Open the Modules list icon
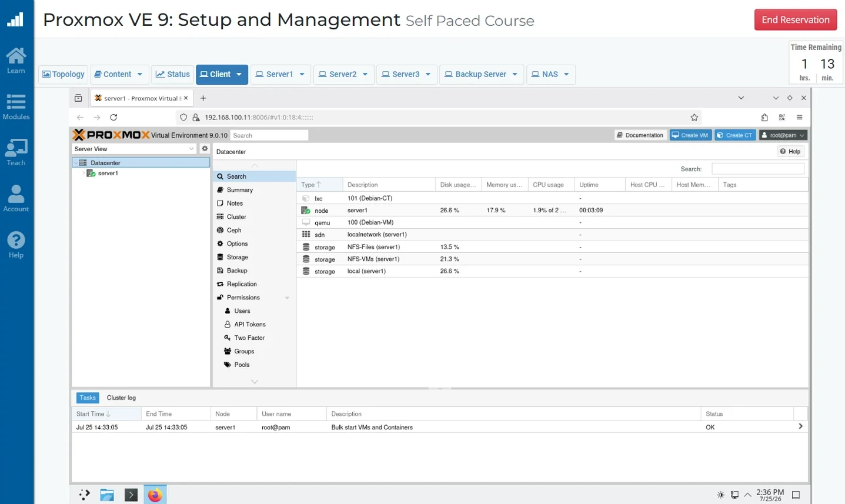The height and width of the screenshot is (504, 845). (16, 107)
